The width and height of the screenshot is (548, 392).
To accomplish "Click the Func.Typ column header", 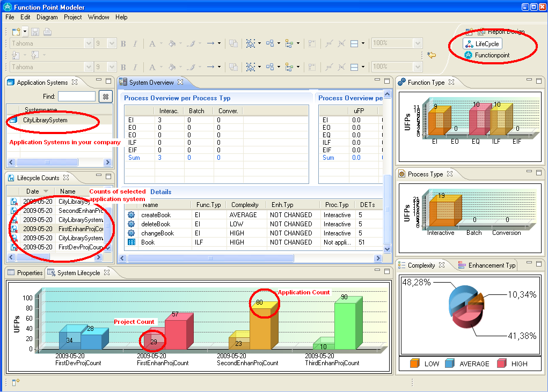I will pyautogui.click(x=209, y=205).
